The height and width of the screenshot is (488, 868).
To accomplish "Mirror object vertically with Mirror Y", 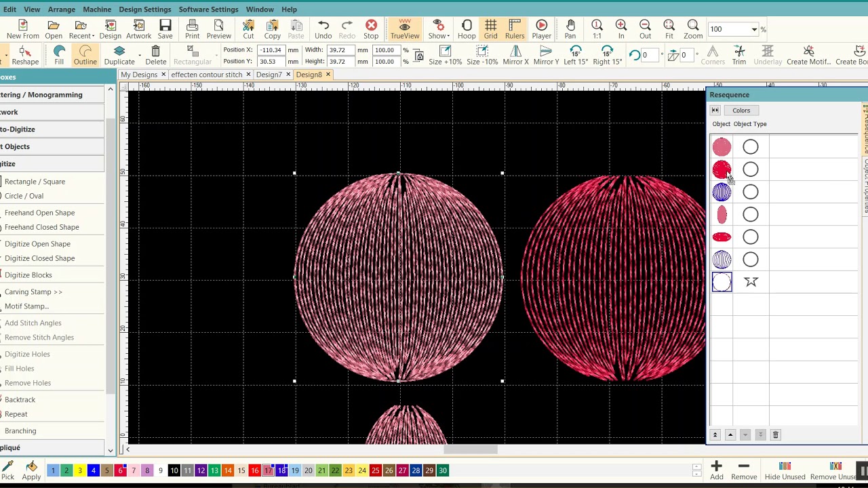I will pyautogui.click(x=546, y=56).
